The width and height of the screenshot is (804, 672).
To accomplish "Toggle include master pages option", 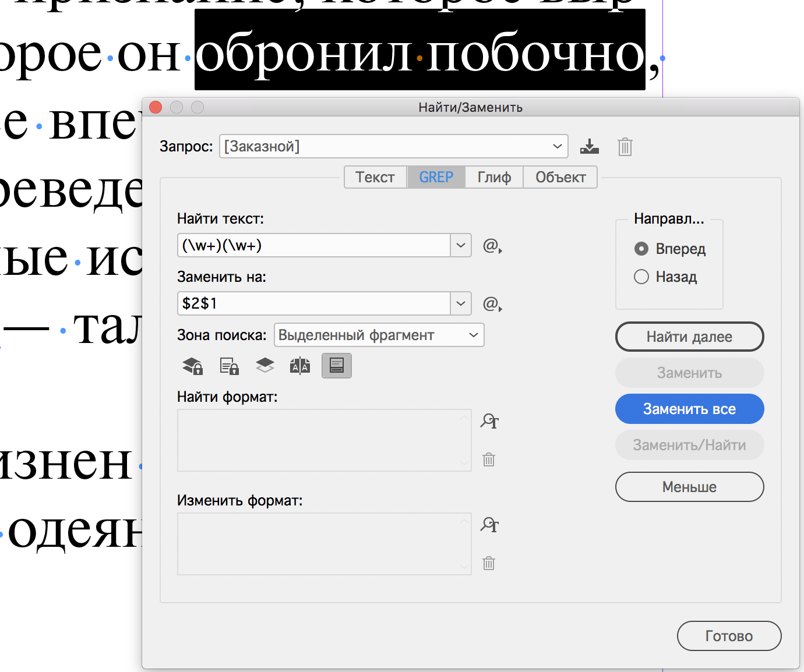I will [x=300, y=366].
